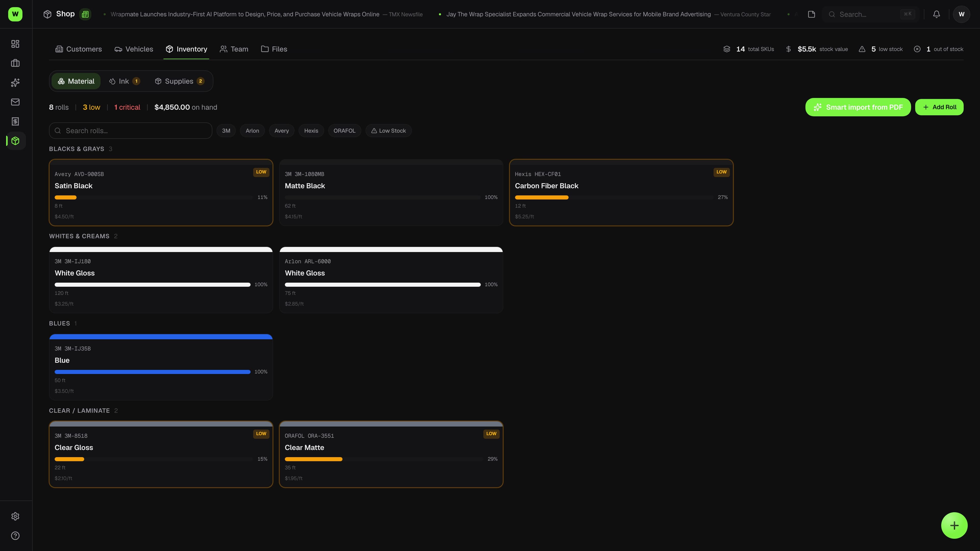Viewport: 980px width, 551px height.
Task: Select the Material segment
Action: pos(76,81)
